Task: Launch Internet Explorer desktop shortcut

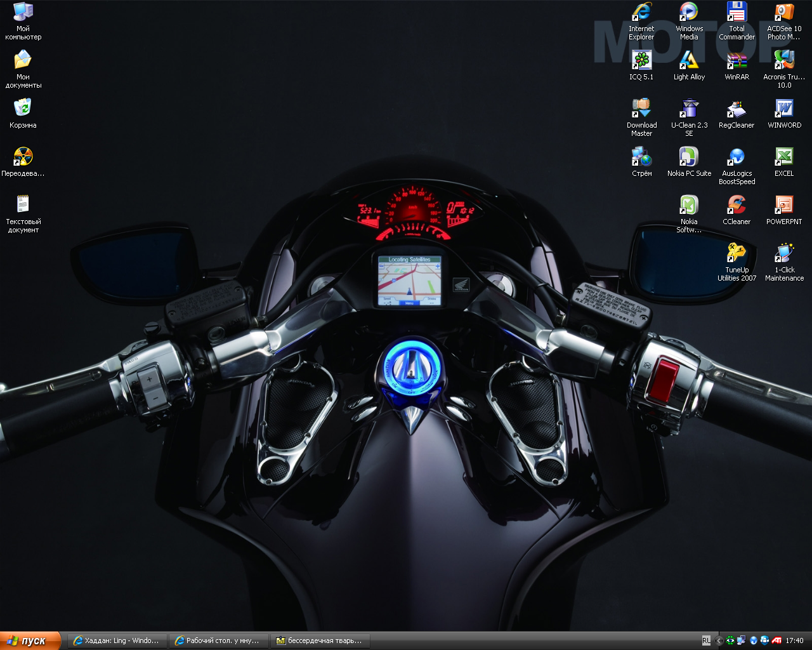Action: 641,12
